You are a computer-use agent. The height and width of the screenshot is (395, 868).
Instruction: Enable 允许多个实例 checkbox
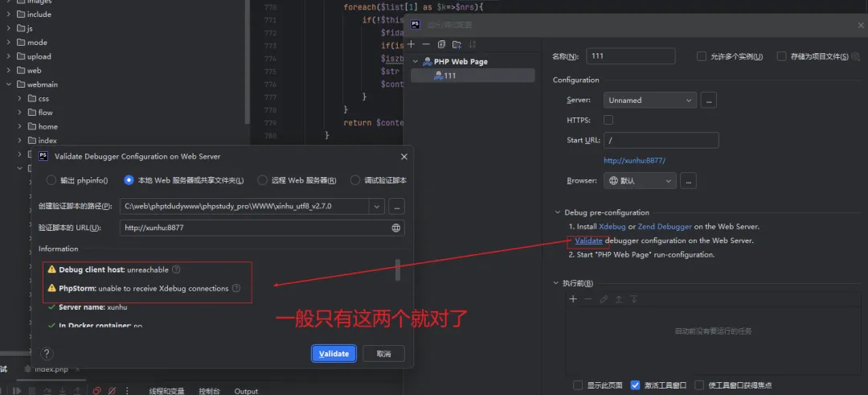click(702, 56)
